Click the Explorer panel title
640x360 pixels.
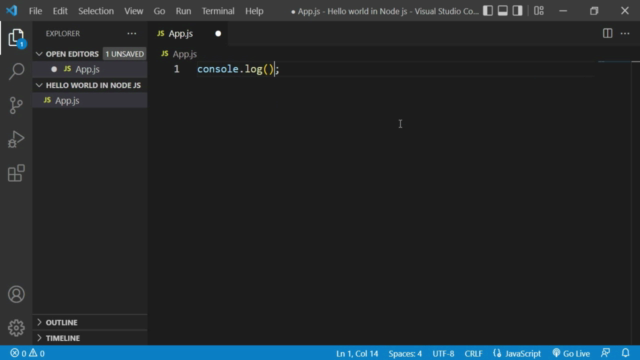(x=63, y=33)
